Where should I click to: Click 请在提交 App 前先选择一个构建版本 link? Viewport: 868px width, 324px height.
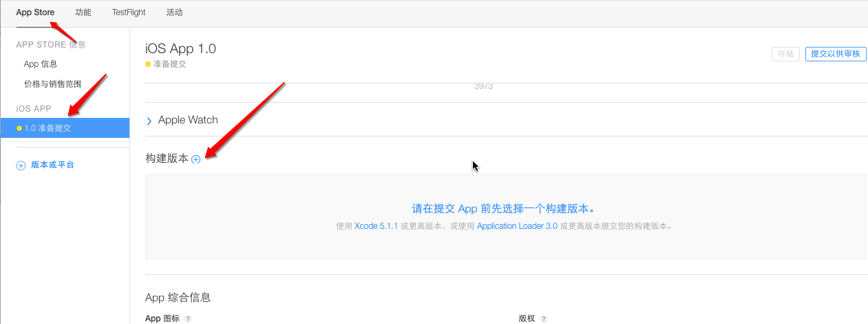pyautogui.click(x=503, y=209)
